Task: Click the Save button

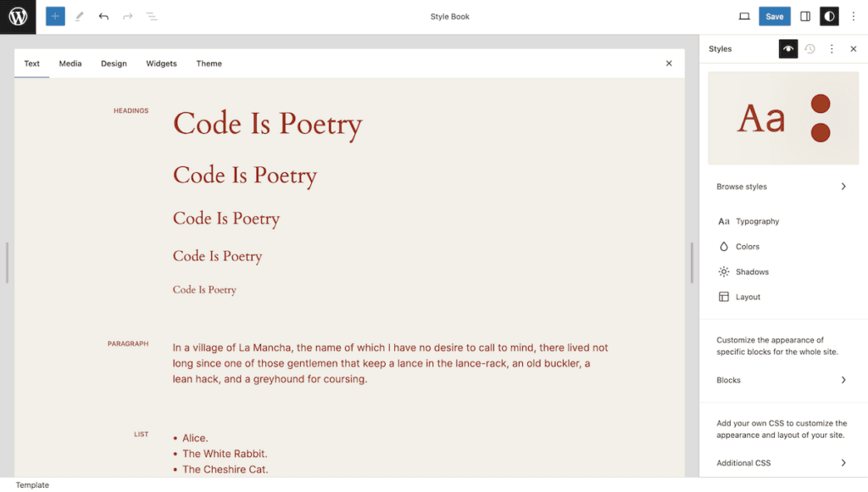Action: click(x=775, y=16)
